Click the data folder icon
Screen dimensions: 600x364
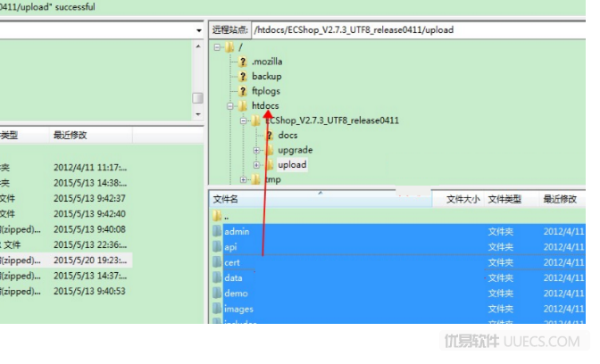pyautogui.click(x=217, y=277)
